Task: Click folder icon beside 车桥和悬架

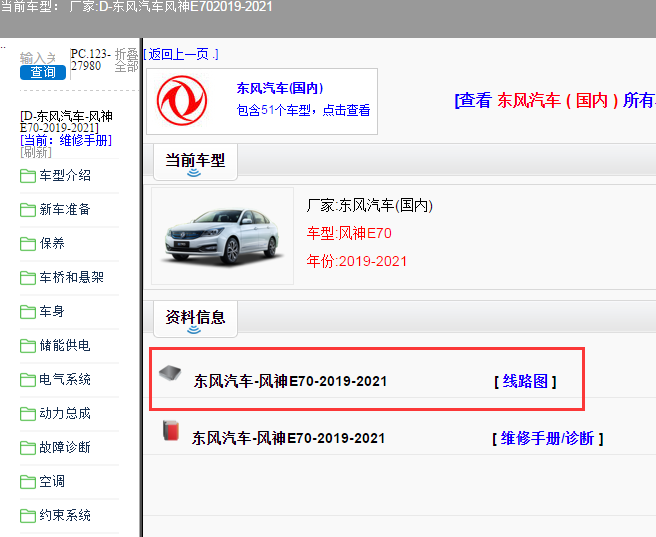Action: tap(28, 277)
